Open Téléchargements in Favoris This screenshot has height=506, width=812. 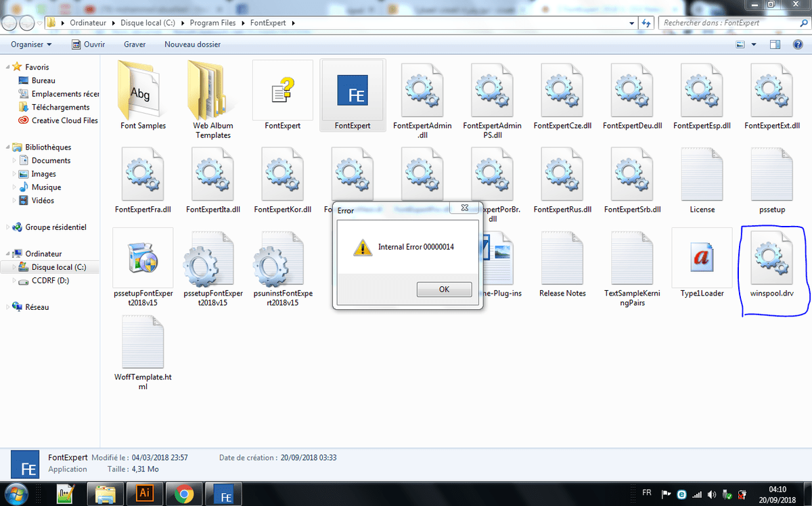pos(60,107)
